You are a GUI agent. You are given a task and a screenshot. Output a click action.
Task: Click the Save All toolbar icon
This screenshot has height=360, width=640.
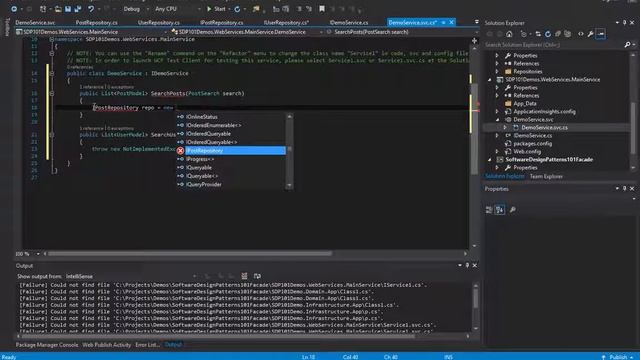tap(78, 9)
